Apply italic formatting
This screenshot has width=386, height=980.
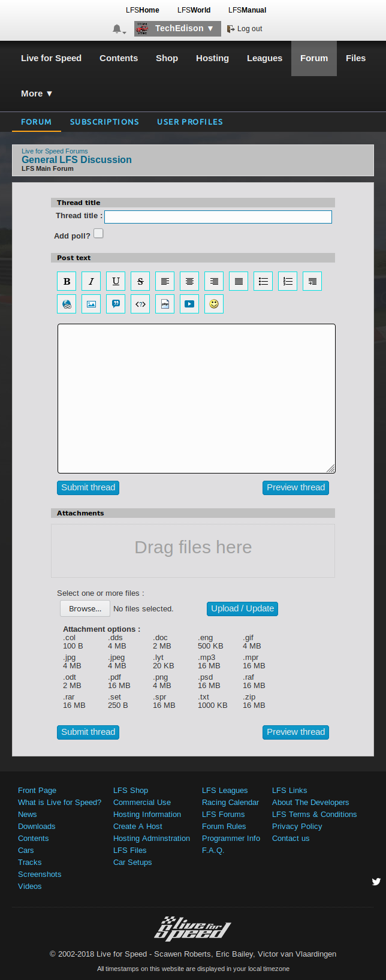[x=91, y=281]
